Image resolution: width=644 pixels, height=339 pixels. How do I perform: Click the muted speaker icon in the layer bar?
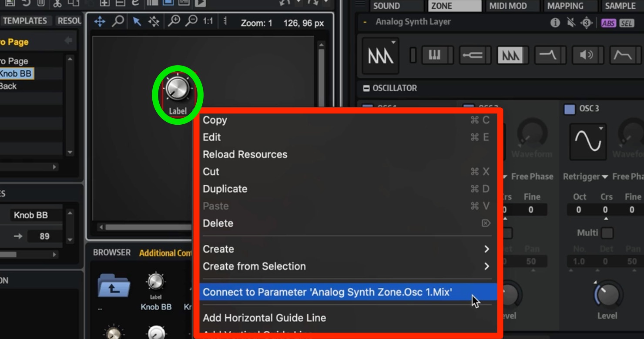tap(571, 23)
